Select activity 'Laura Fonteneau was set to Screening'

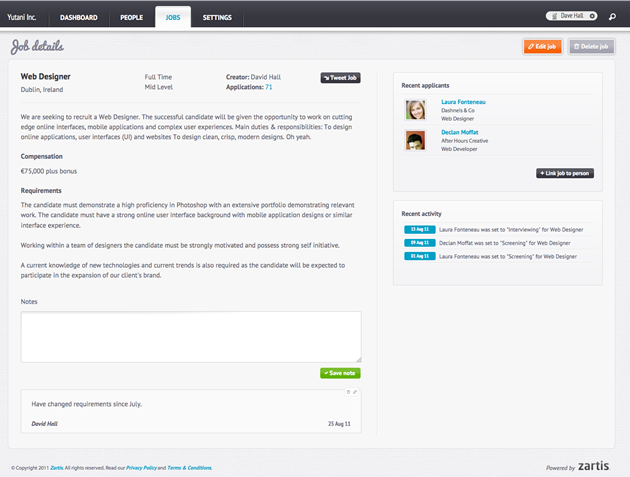pos(507,256)
